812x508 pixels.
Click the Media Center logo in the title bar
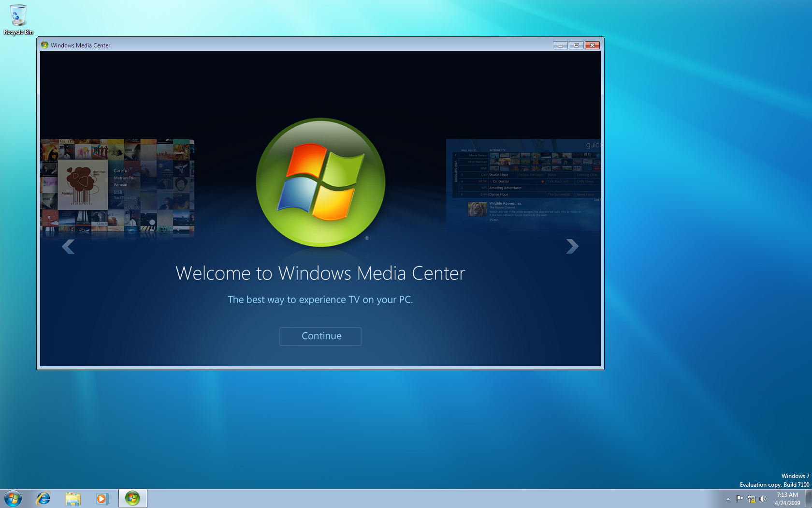(x=44, y=45)
